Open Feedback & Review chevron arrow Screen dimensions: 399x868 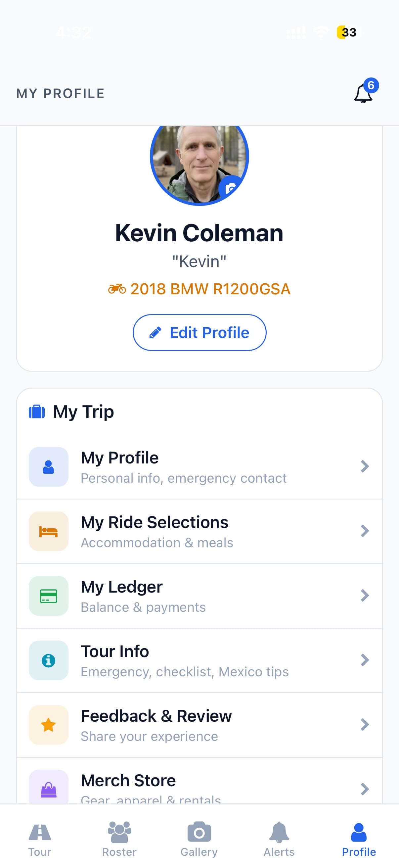(365, 724)
